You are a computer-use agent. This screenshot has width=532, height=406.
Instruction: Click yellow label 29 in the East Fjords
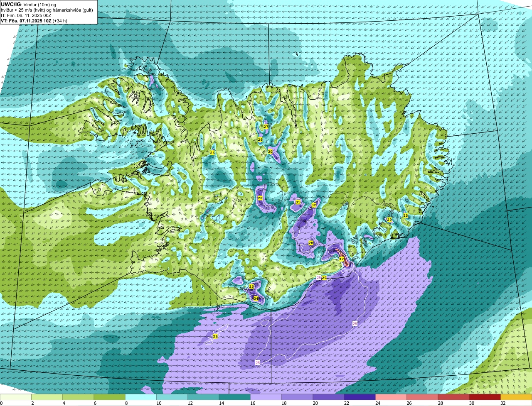(389, 220)
